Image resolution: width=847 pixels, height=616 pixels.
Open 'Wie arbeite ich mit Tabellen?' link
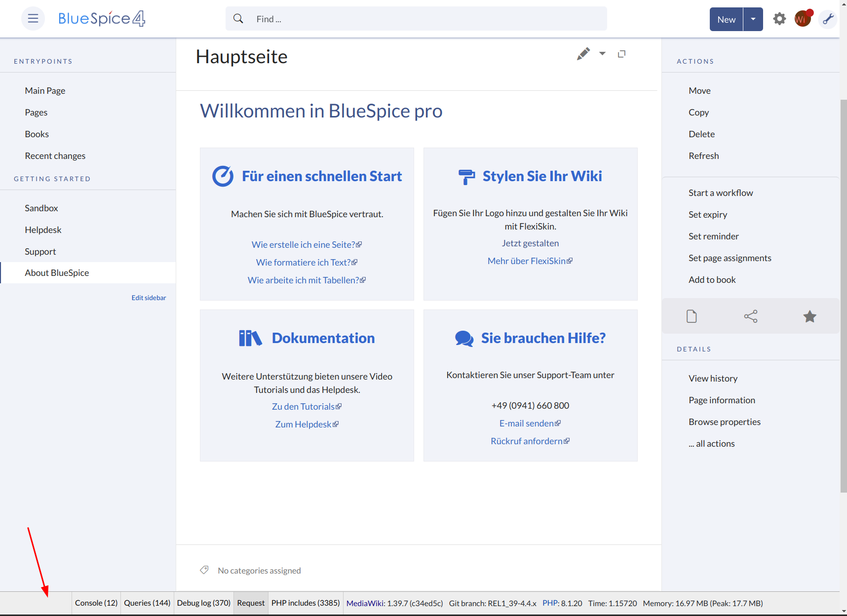(307, 280)
